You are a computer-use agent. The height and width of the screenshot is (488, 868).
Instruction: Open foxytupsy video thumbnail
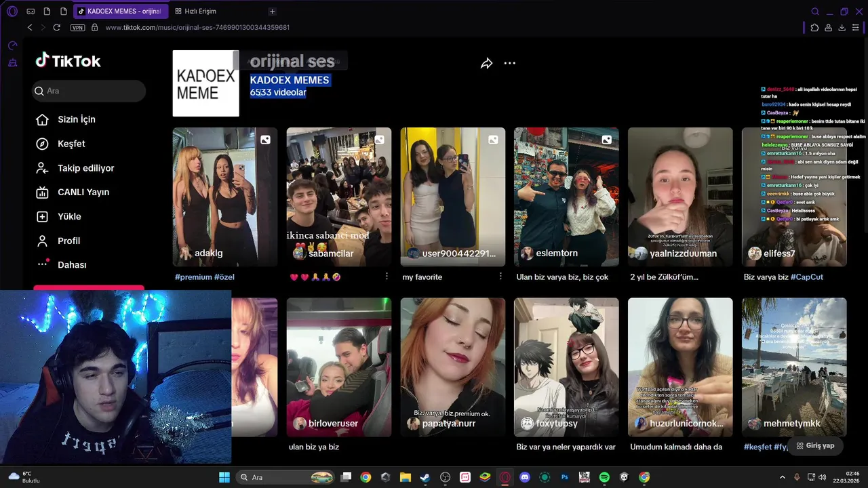pos(566,367)
